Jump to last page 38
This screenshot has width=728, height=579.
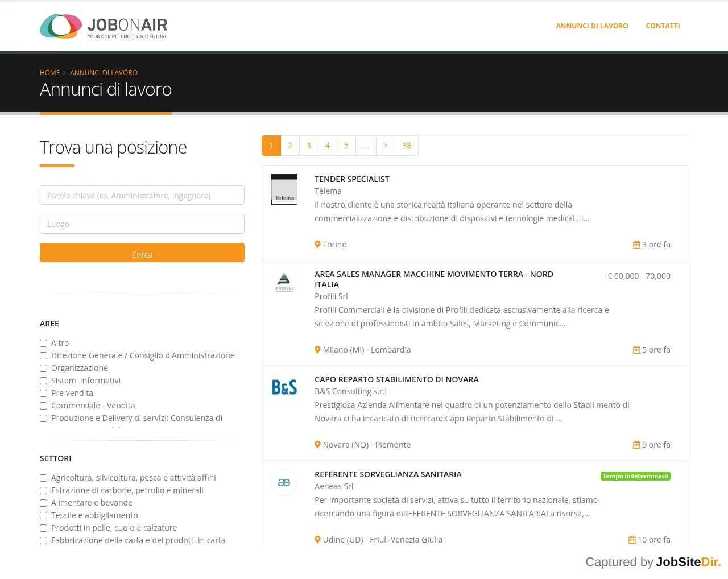407,146
